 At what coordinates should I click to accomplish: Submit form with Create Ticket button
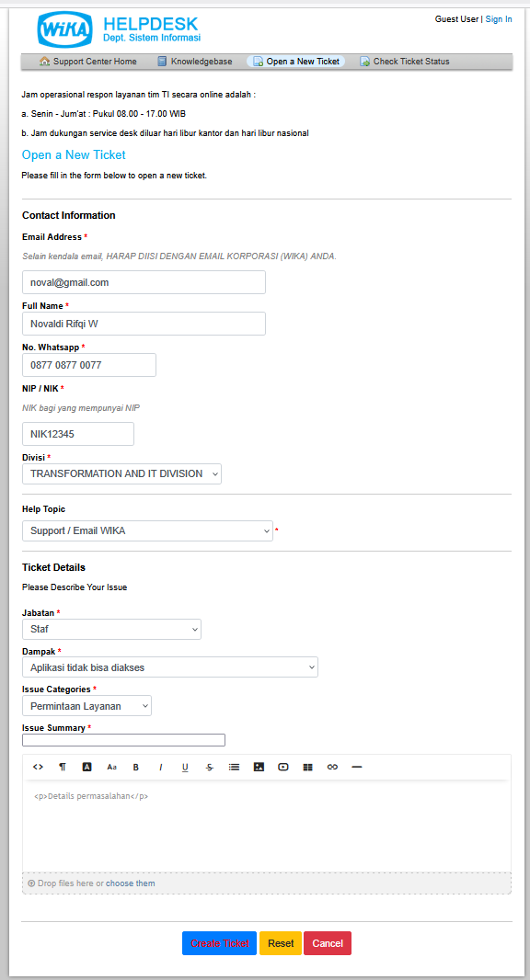pos(220,943)
